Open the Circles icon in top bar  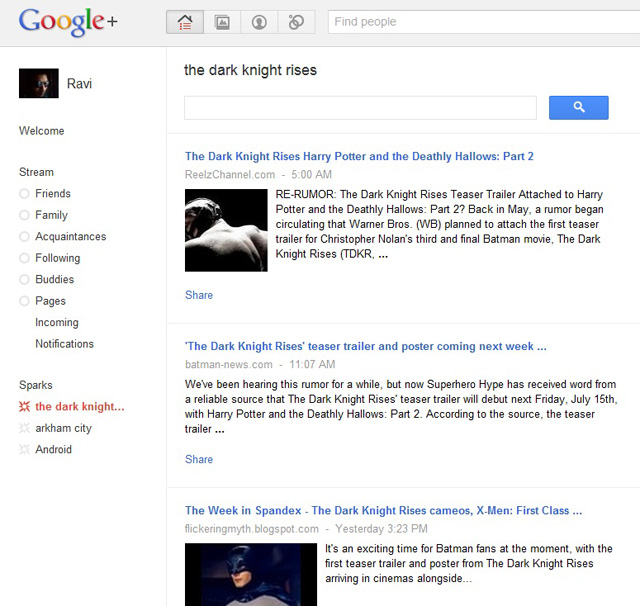[296, 22]
